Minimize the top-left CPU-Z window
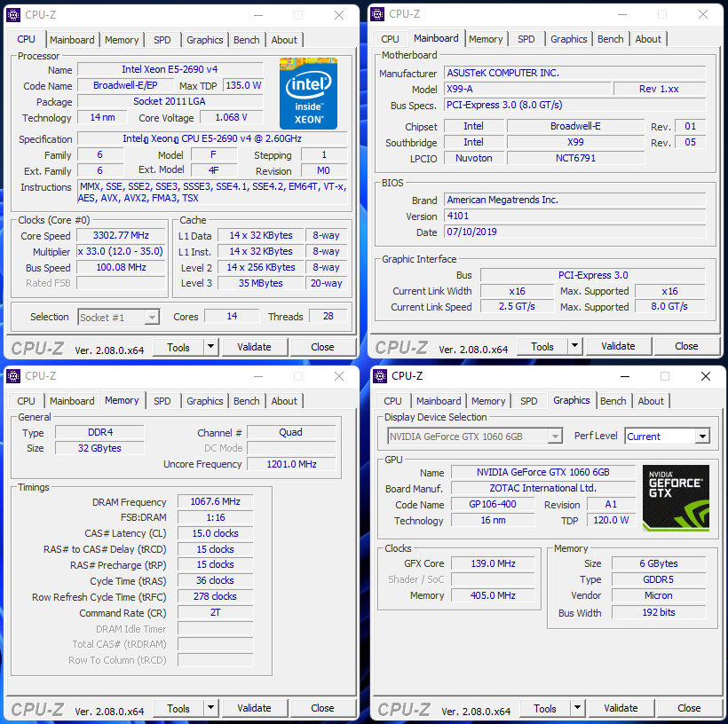 pyautogui.click(x=257, y=15)
